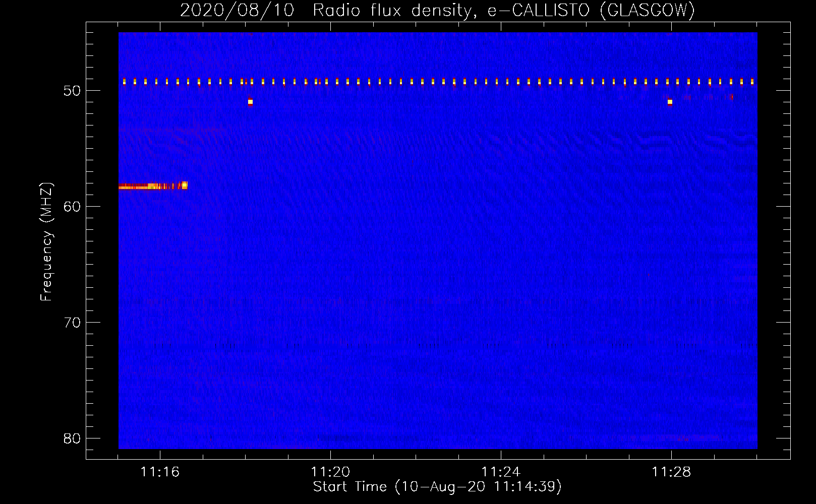The height and width of the screenshot is (504, 816).
Task: Click the Frequency (MHZ) axis label
Action: coord(46,242)
